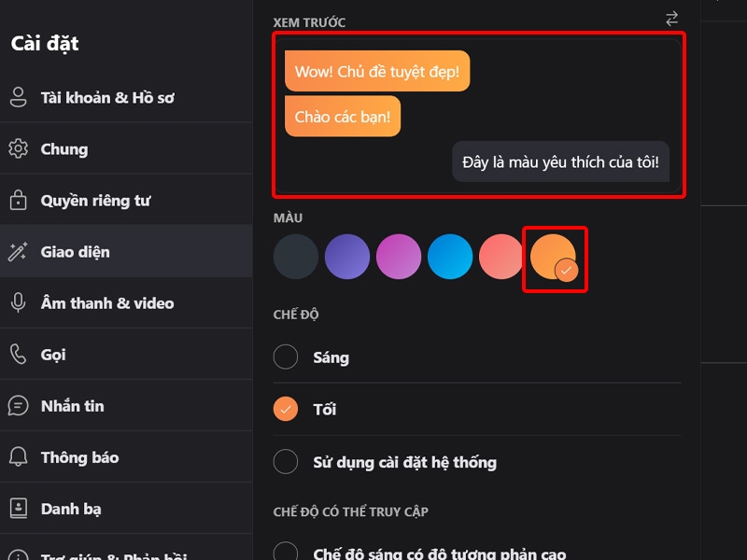
Task: Click the Giao diện magic wand icon
Action: click(x=18, y=251)
